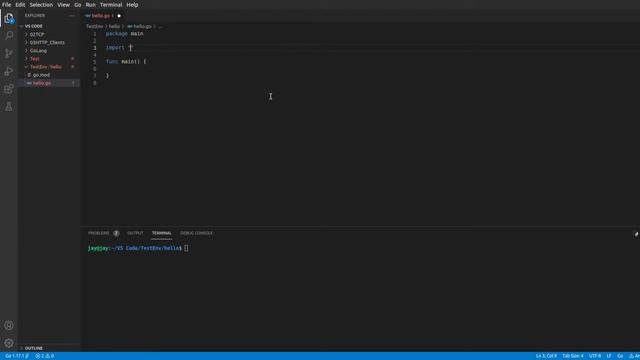Click hello folder in the breadcrumb
The image size is (640, 360).
click(x=114, y=26)
